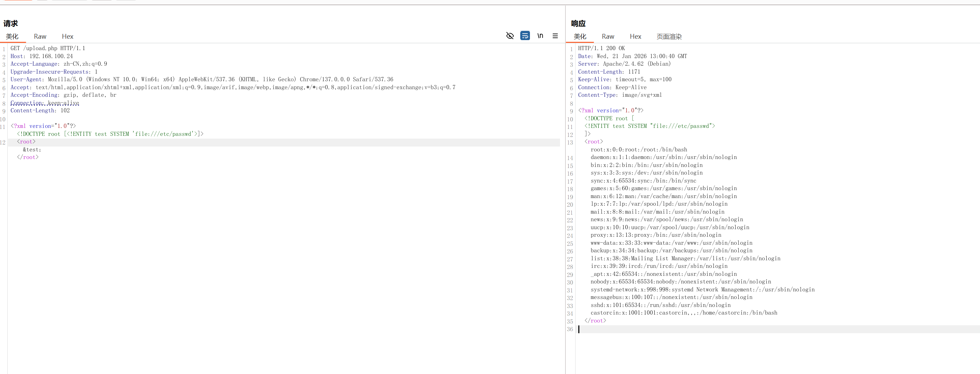Select the request 美化 tab

click(x=12, y=37)
